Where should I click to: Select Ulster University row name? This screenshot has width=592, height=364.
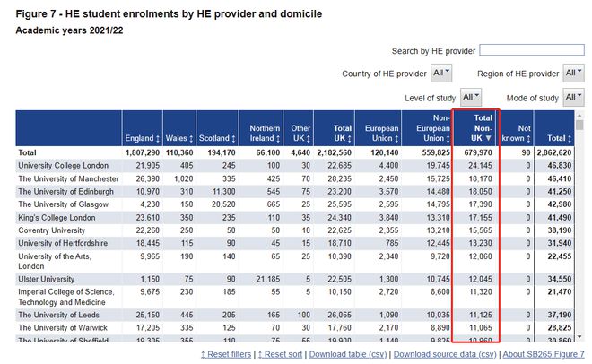[46, 279]
